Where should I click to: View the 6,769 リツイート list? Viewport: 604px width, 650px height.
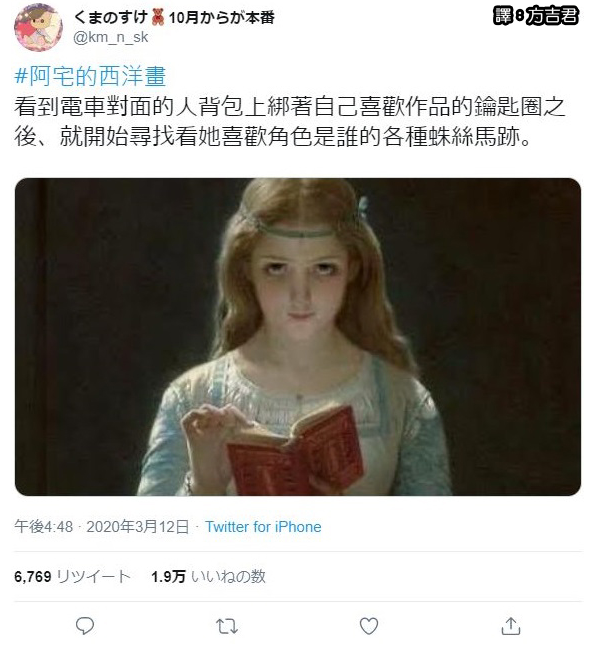coord(73,577)
